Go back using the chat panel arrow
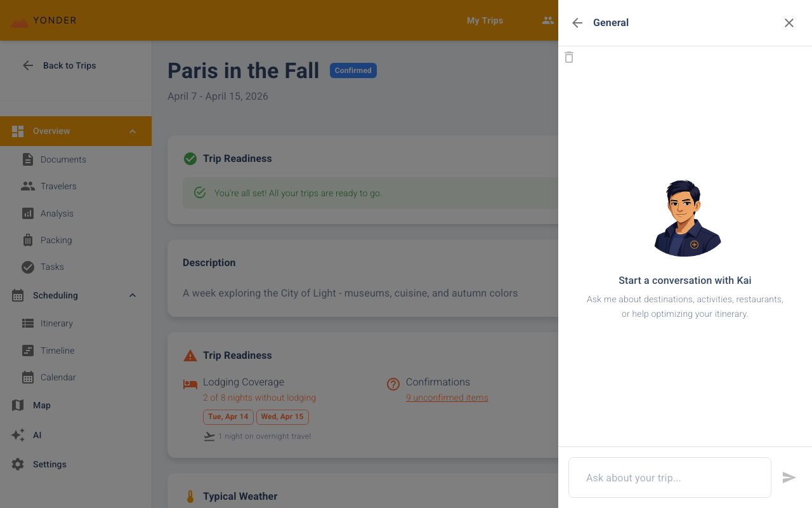This screenshot has height=508, width=812. (x=577, y=23)
